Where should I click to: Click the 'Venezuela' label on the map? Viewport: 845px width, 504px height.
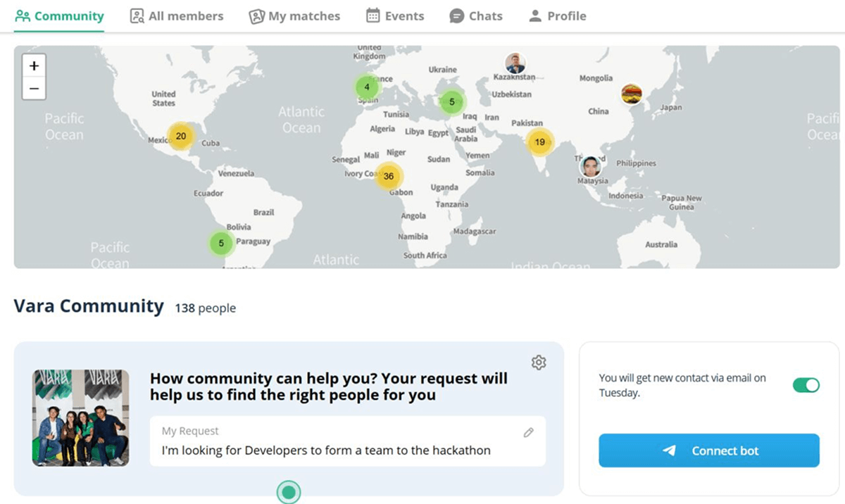pyautogui.click(x=237, y=173)
